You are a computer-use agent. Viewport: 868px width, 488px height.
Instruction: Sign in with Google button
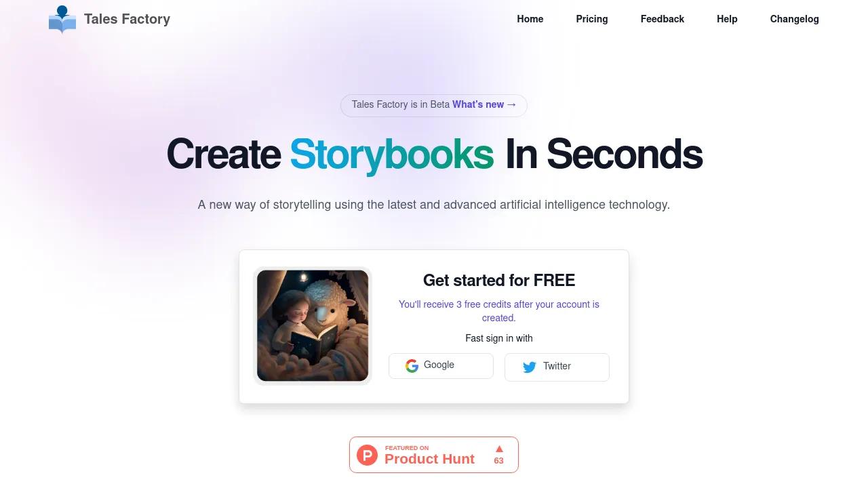click(x=441, y=366)
